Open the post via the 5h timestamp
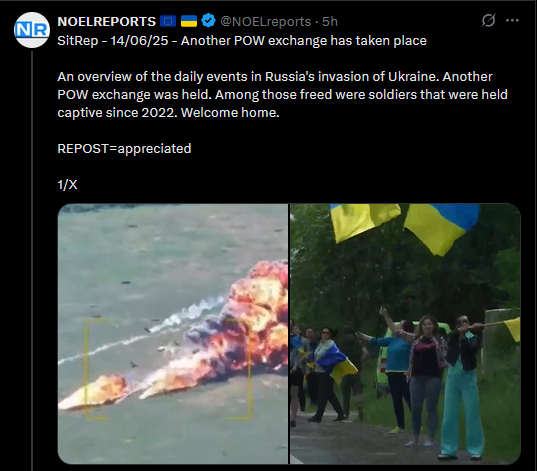This screenshot has height=471, width=537. (x=329, y=22)
